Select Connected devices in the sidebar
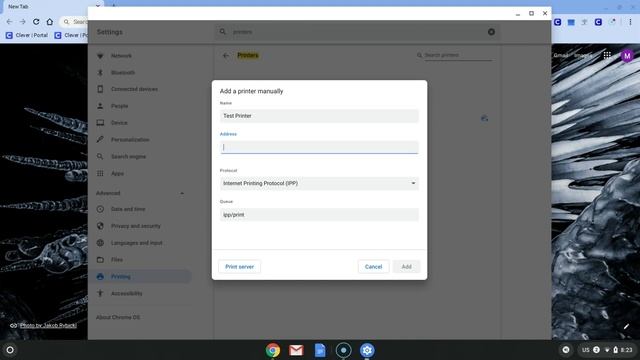This screenshot has width=640, height=360. pyautogui.click(x=134, y=89)
